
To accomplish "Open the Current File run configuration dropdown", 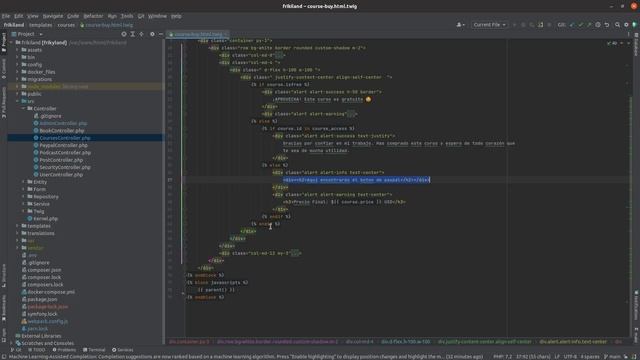I will [x=489, y=25].
